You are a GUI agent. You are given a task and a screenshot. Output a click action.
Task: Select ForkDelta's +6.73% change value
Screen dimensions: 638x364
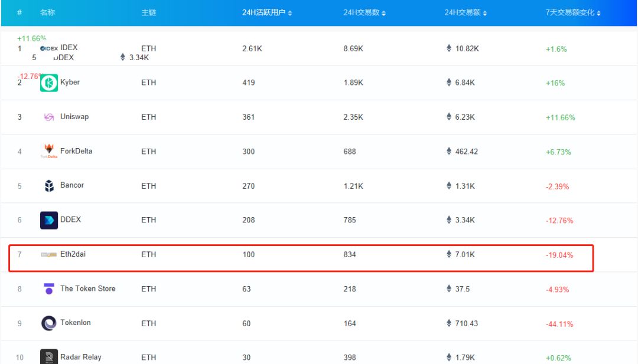pos(558,152)
